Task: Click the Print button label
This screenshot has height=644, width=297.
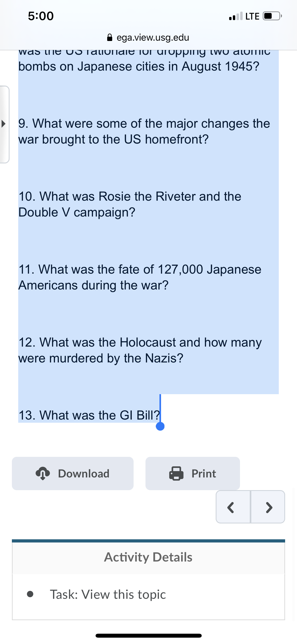Action: 204,473
